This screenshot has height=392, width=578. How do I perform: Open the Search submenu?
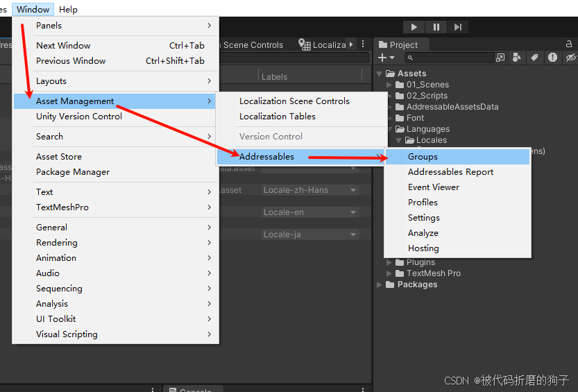point(116,136)
